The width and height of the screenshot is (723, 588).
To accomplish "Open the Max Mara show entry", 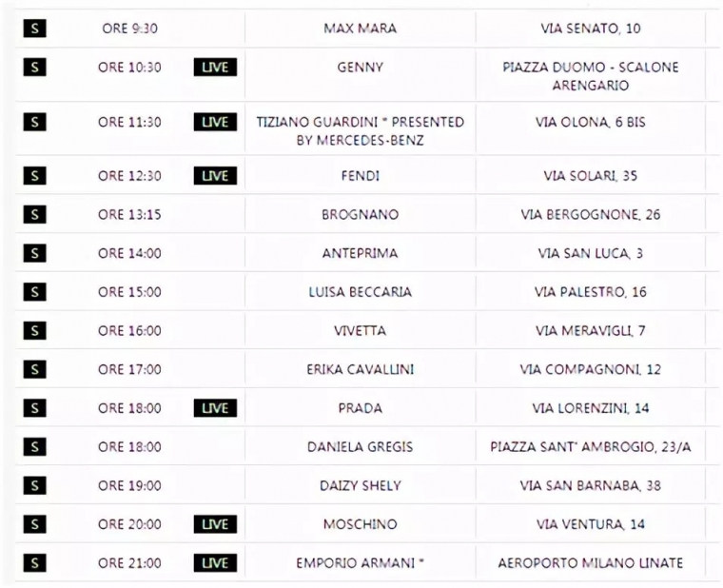I will point(360,29).
